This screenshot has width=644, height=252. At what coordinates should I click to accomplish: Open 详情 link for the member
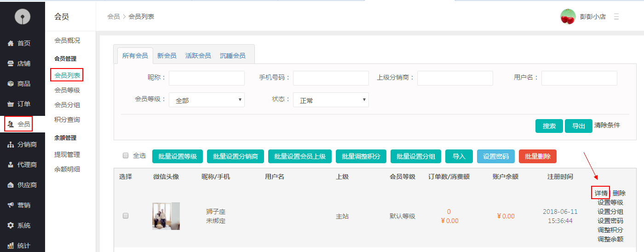tap(601, 193)
